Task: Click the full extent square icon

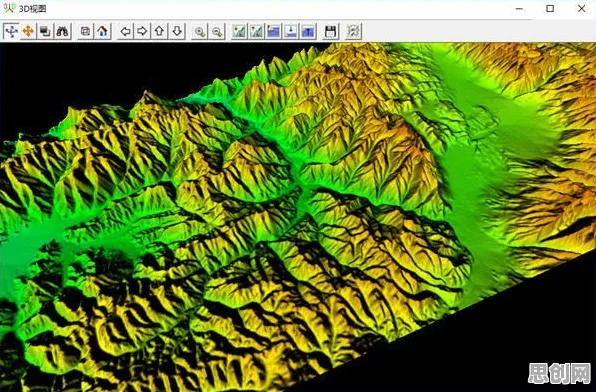Action: pos(85,31)
